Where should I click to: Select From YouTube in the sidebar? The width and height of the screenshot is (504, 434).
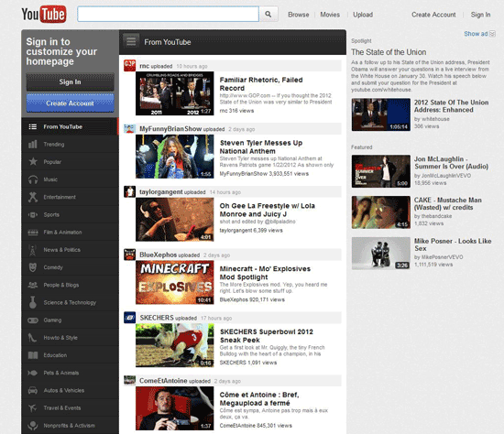click(x=70, y=126)
